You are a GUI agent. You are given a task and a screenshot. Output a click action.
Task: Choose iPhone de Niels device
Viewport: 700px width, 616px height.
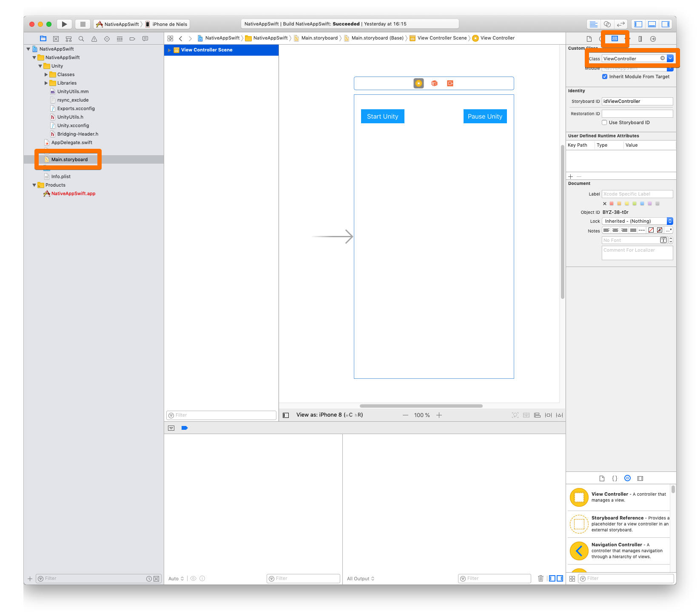[166, 24]
